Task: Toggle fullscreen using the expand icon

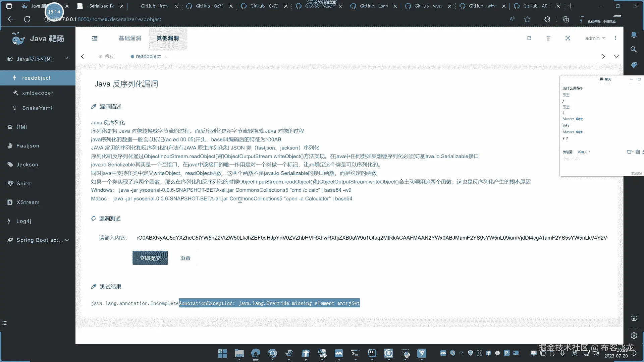Action: (x=568, y=38)
